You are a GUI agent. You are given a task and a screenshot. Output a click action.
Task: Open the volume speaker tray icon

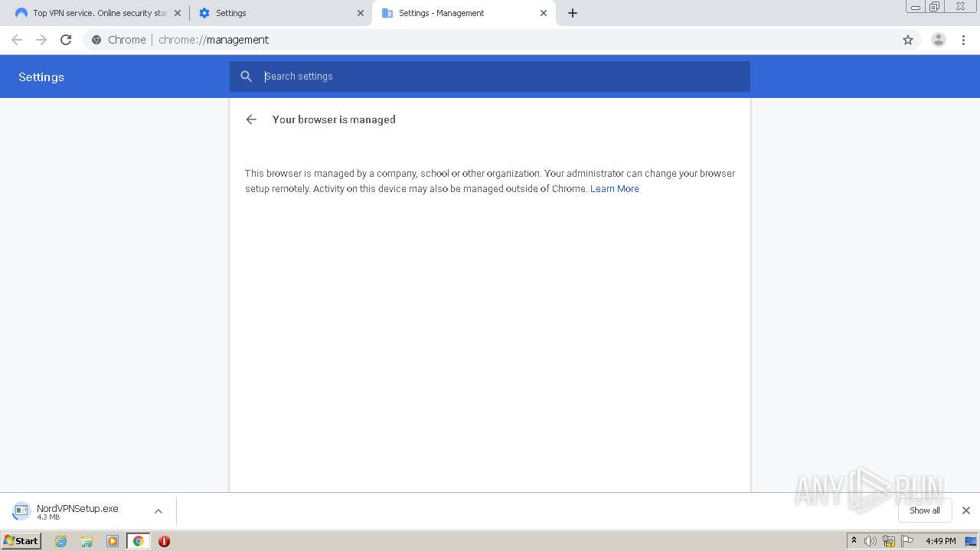point(871,541)
